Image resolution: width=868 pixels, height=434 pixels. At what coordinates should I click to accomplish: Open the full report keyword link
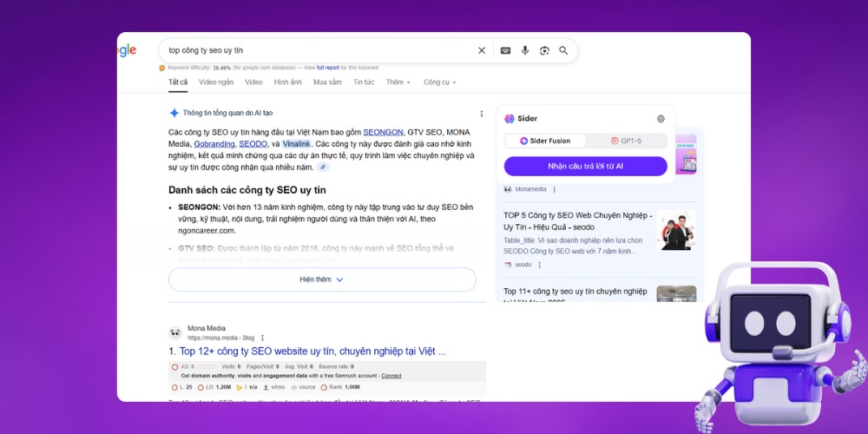point(328,68)
